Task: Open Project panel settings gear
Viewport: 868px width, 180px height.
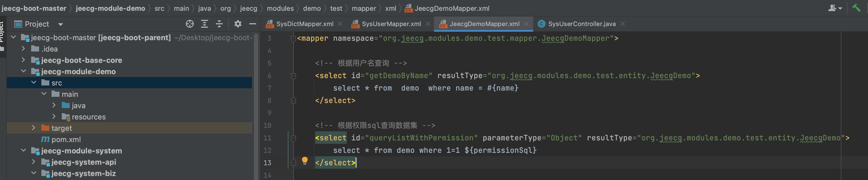Action: [x=238, y=24]
